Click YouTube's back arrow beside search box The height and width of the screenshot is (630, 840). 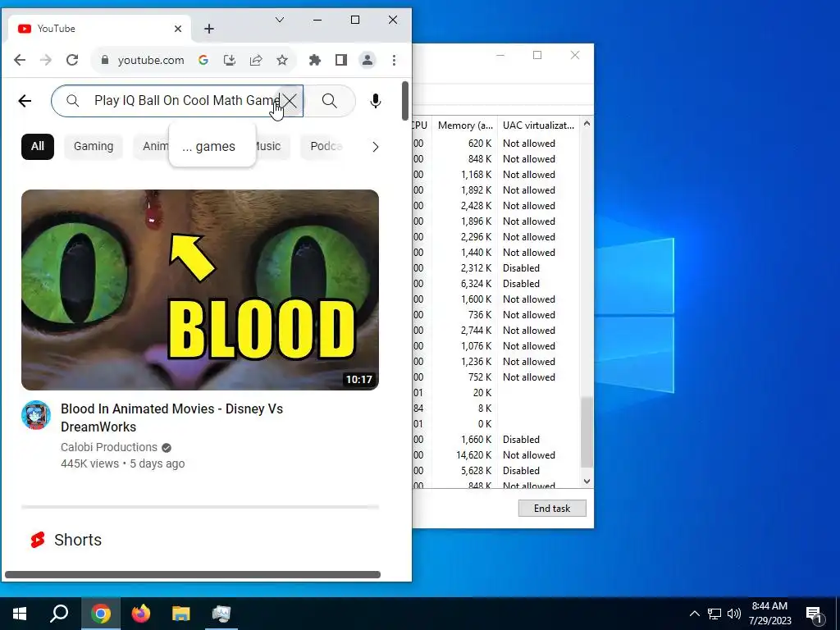click(25, 101)
